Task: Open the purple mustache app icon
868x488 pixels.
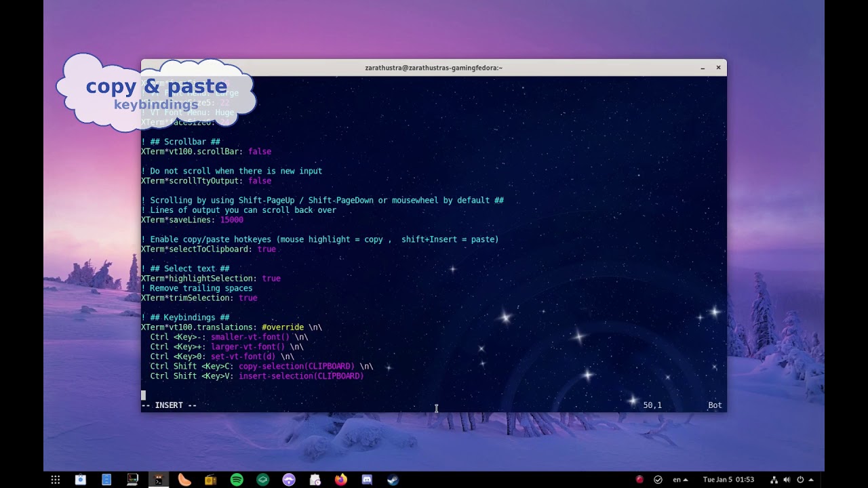Action: tap(289, 480)
